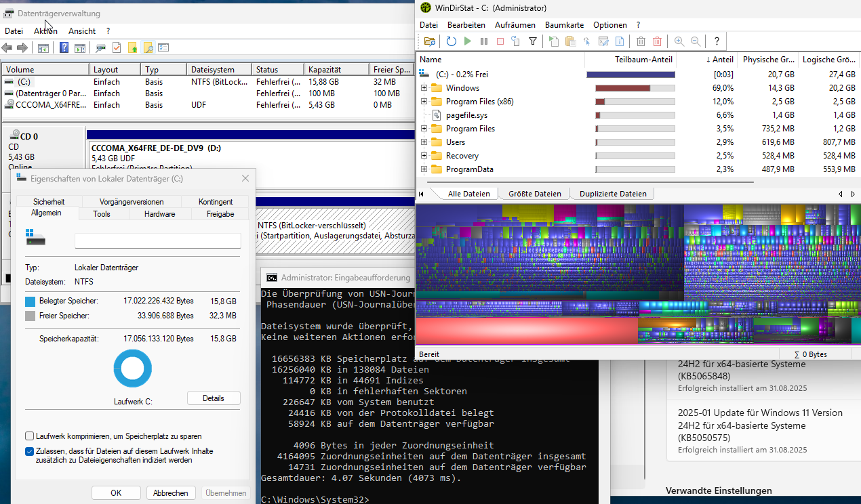Click the drive-with-magnifier icon in Datenträgerverwaltung toolbar

click(x=100, y=48)
